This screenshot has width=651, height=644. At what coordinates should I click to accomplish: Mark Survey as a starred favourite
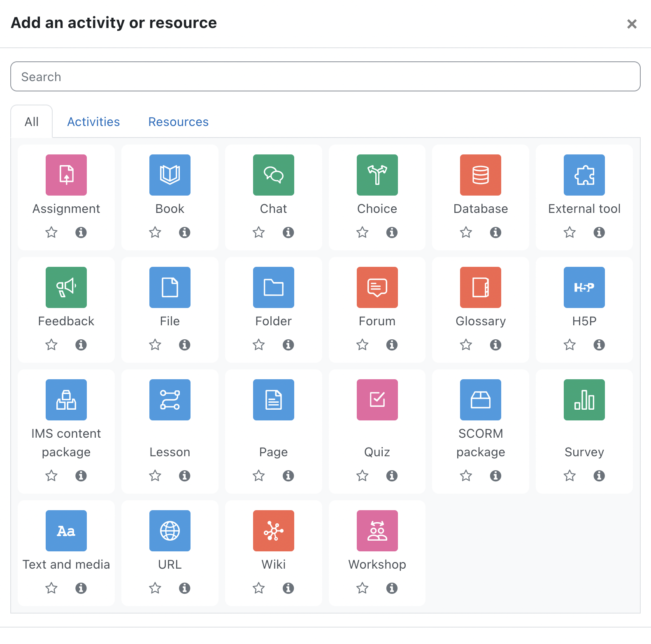[x=570, y=476]
